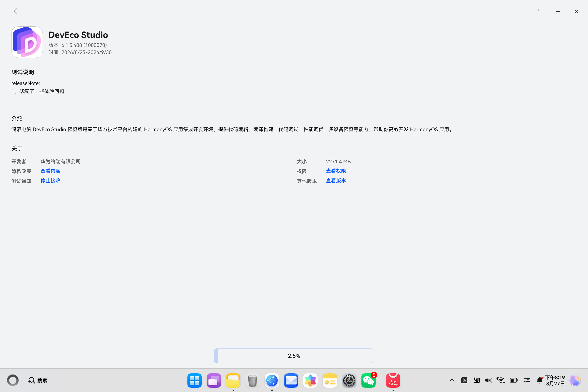Open Wi-Fi network settings icon
The image size is (588, 392).
click(x=501, y=380)
